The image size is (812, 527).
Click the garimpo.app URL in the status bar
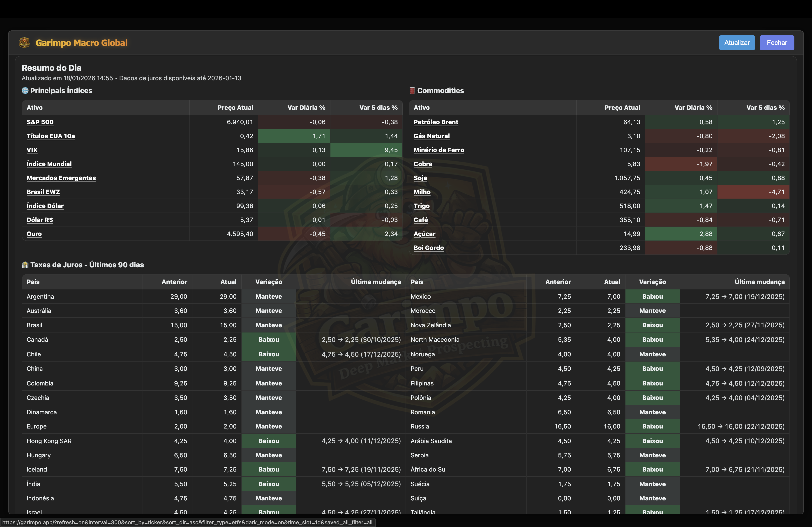(x=188, y=522)
